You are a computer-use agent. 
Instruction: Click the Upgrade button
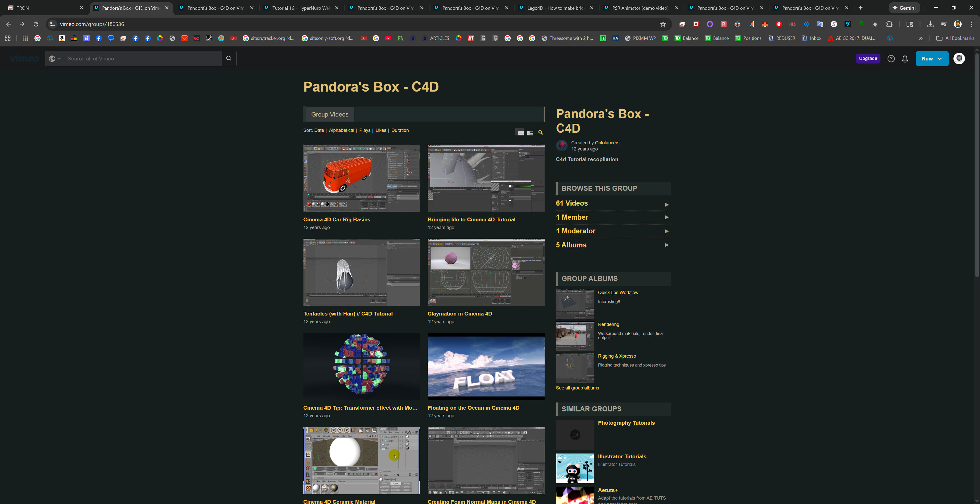[x=867, y=58]
